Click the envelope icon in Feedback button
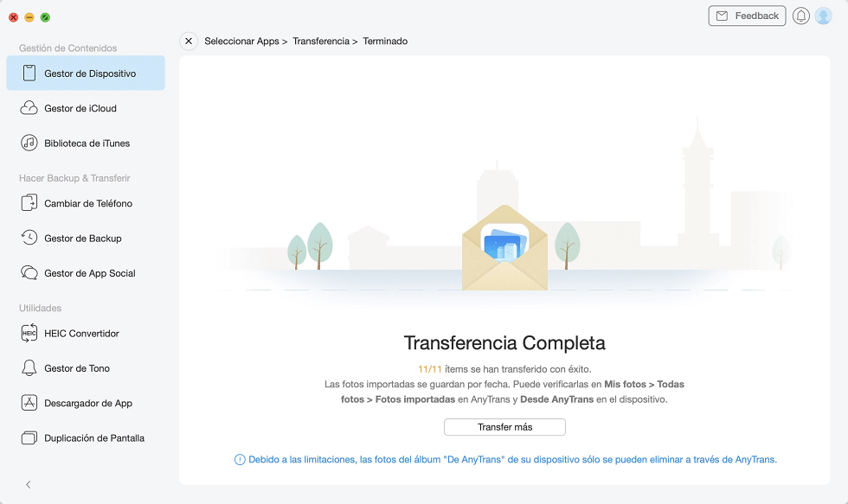 click(722, 16)
